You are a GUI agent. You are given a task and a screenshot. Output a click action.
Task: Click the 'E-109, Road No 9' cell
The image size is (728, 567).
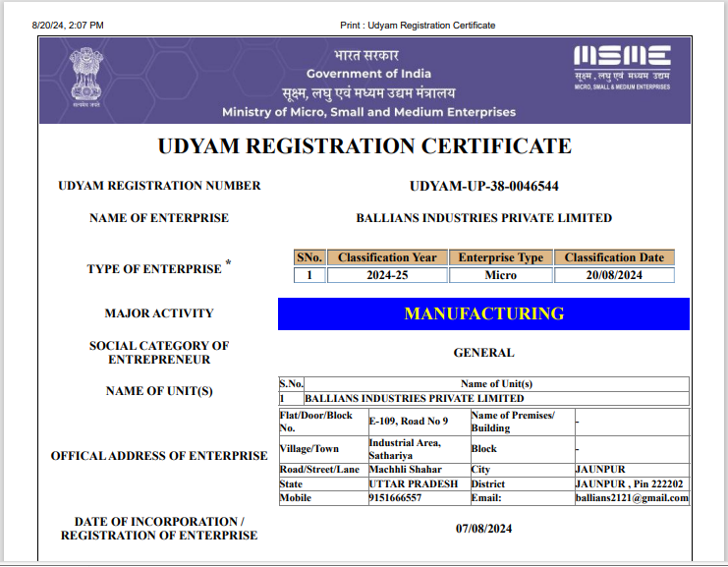tap(420, 422)
